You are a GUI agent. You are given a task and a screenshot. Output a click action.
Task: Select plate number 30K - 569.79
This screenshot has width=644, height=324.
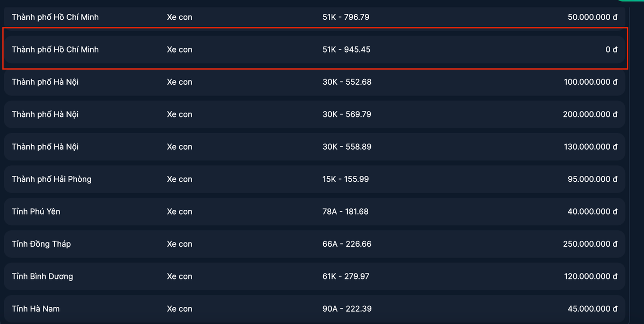click(347, 114)
